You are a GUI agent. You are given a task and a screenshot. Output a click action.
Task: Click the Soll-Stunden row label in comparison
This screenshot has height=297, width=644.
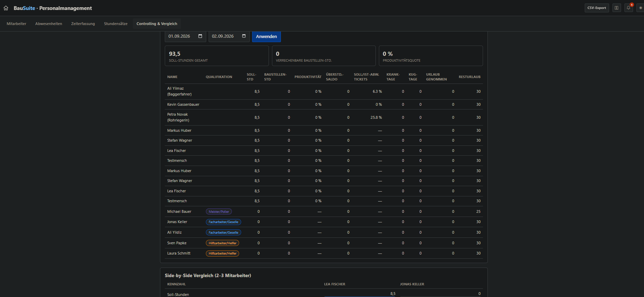[178, 295]
